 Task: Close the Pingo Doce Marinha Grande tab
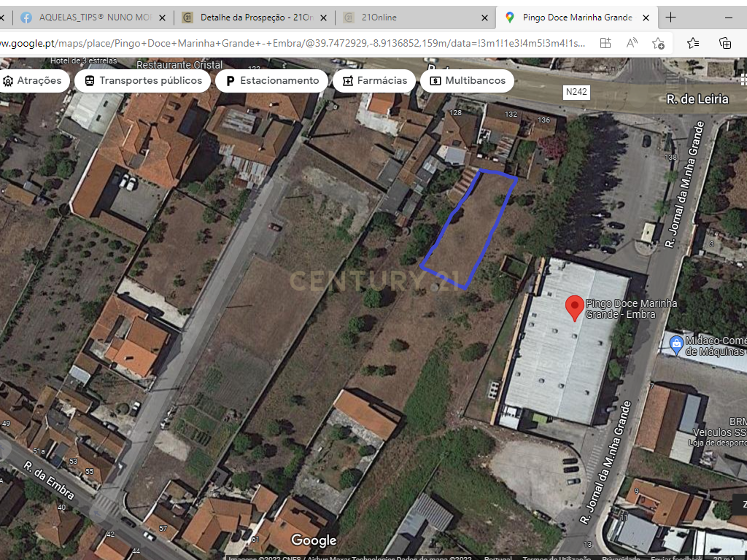tap(646, 17)
